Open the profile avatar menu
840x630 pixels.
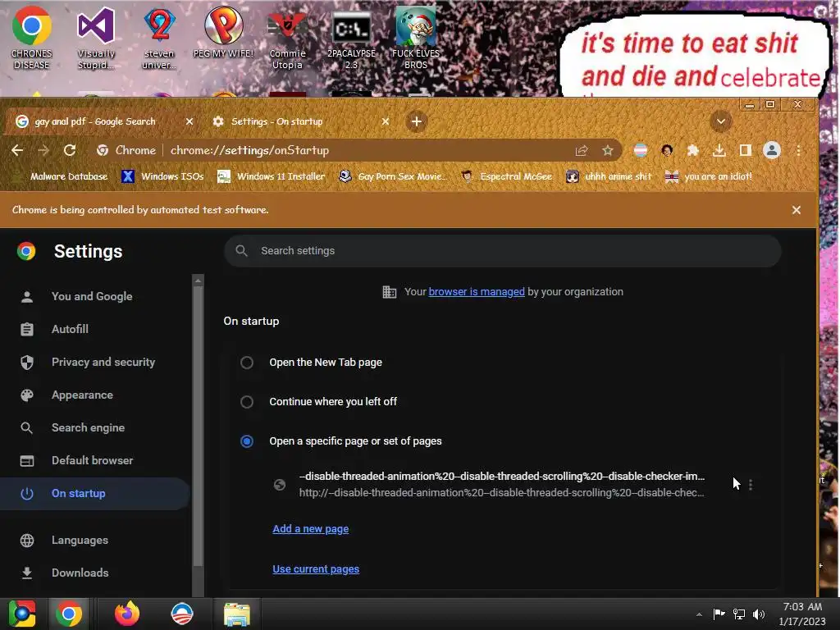772,151
